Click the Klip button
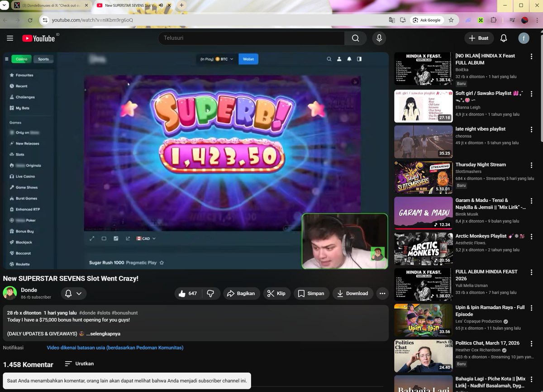This screenshot has width=543, height=392. tap(276, 293)
